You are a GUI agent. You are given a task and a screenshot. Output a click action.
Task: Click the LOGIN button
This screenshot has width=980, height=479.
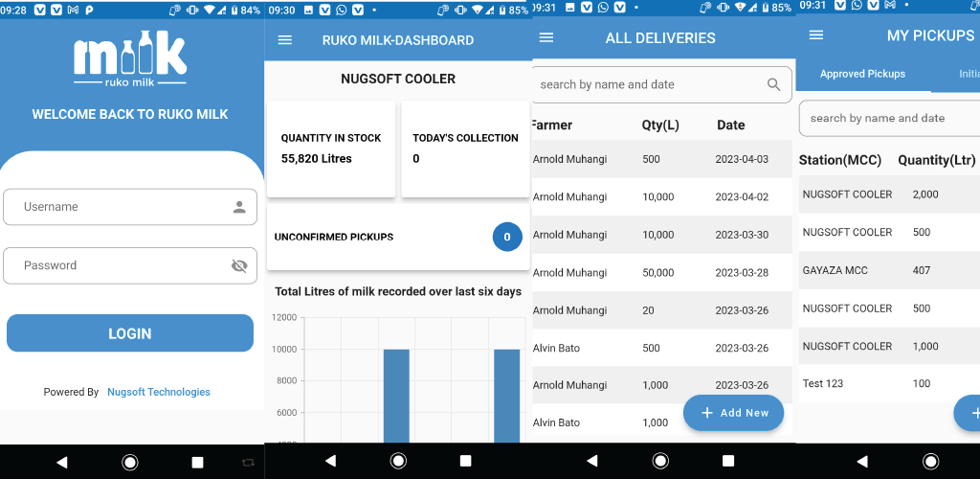130,333
